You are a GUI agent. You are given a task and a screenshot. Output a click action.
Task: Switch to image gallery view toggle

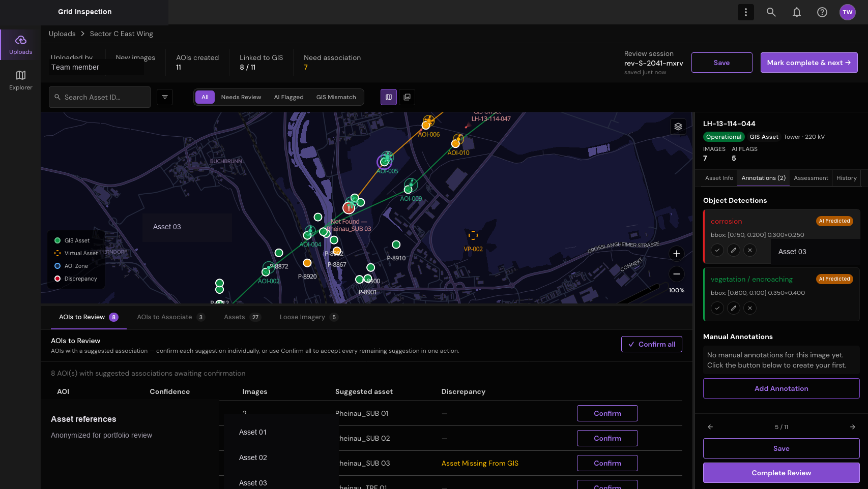click(407, 97)
